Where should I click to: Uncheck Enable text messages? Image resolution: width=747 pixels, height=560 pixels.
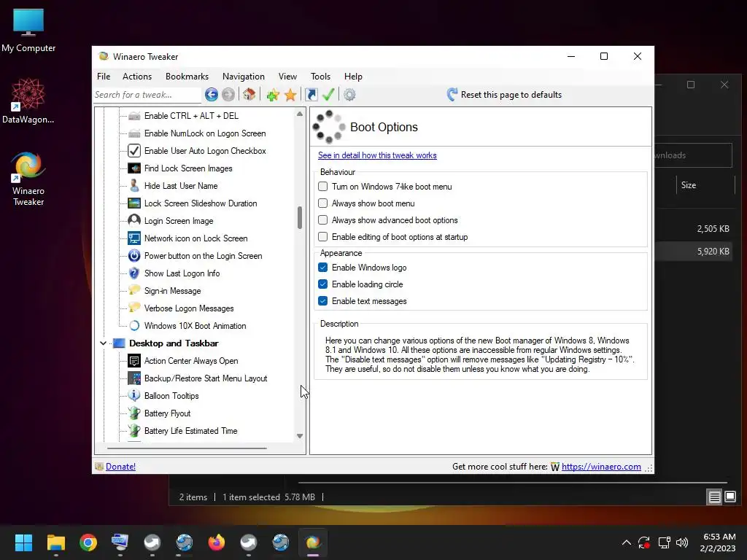[x=323, y=300]
